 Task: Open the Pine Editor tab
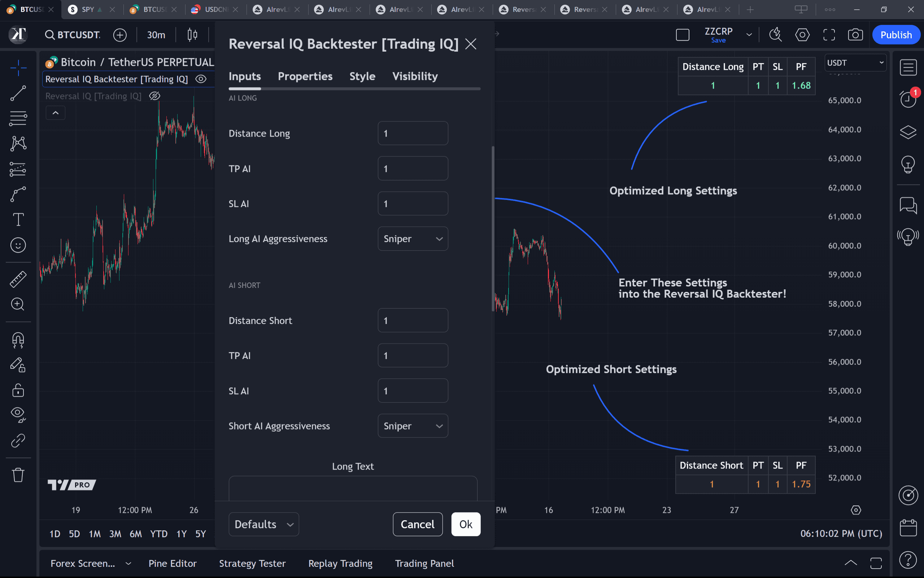tap(173, 564)
